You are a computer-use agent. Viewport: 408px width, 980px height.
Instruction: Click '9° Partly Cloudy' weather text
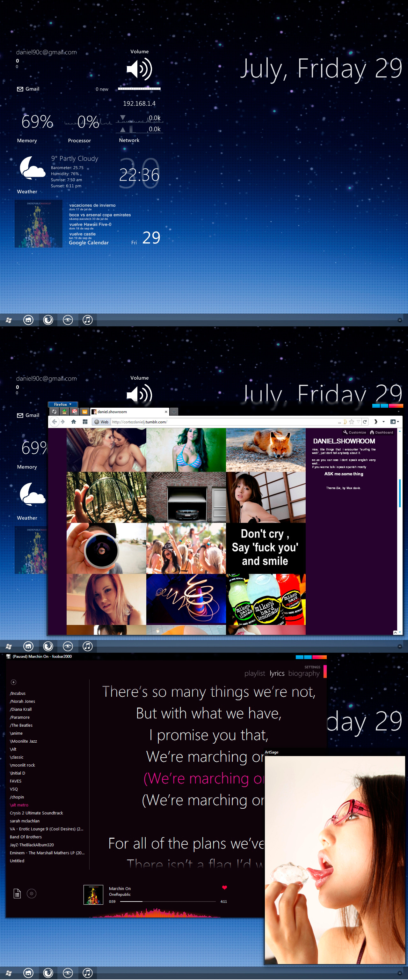75,158
